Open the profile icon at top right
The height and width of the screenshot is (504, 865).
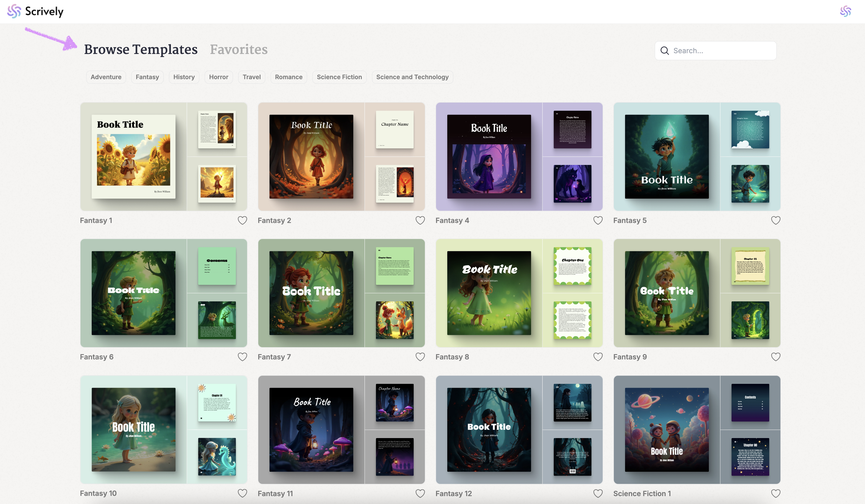pyautogui.click(x=845, y=11)
